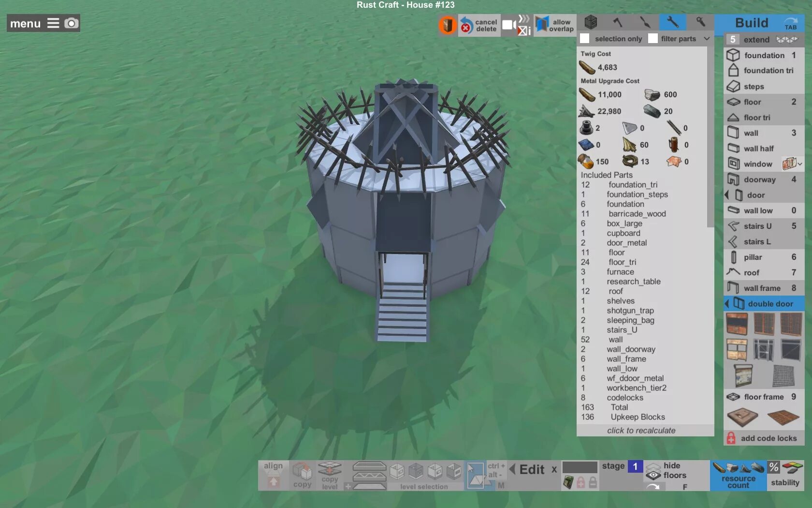Select the trowel tool tab
The height and width of the screenshot is (508, 812).
(645, 22)
